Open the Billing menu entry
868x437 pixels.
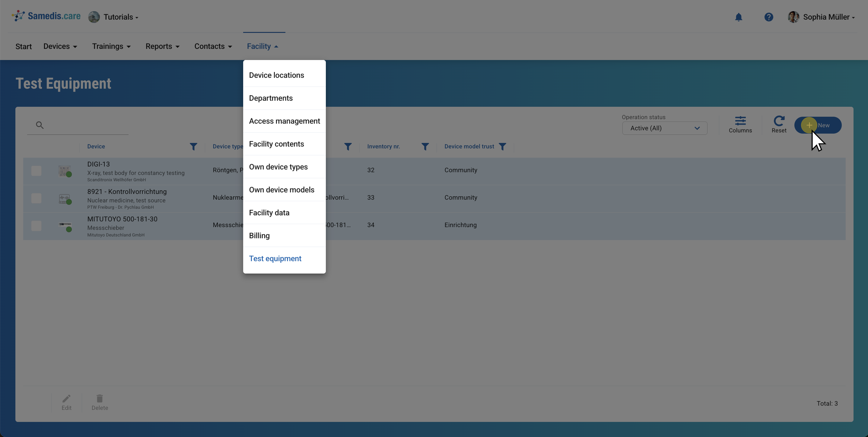[x=259, y=236]
